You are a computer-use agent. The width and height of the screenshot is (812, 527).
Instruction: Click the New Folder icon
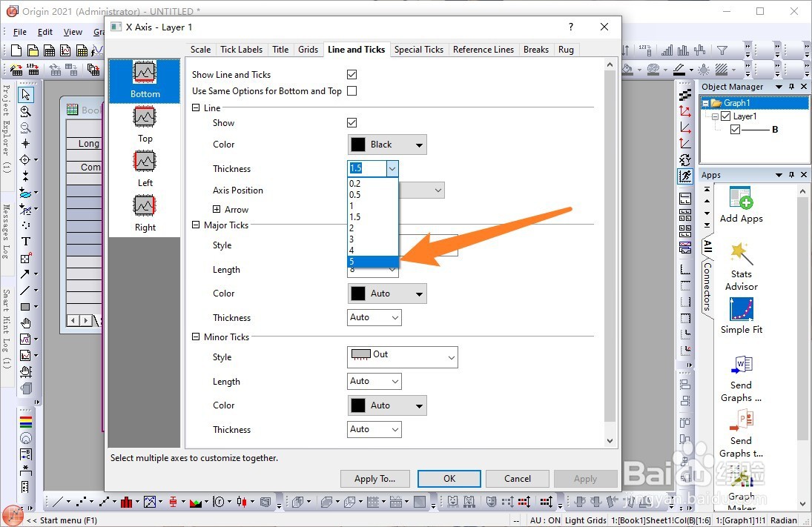[33, 50]
